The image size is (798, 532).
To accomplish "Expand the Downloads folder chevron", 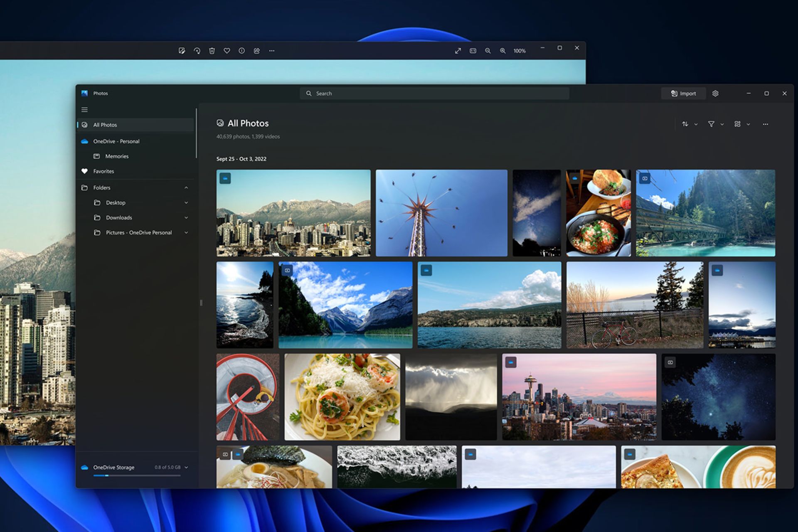I will click(186, 218).
